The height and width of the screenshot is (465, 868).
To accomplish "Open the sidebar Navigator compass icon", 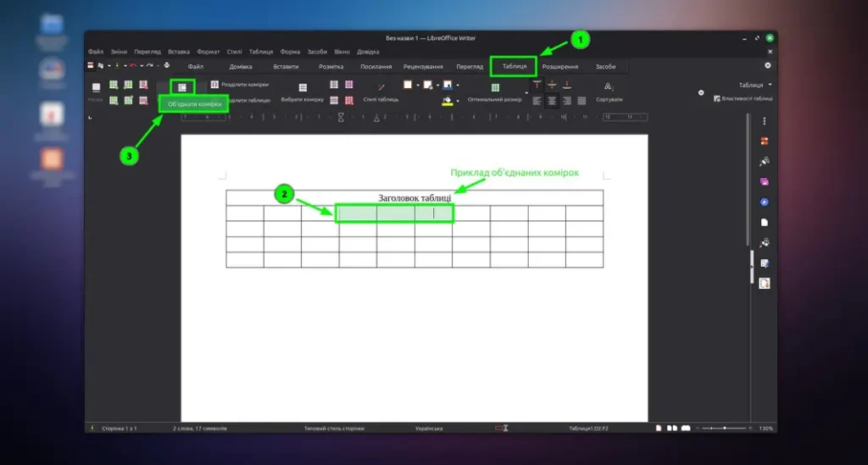I will [765, 202].
